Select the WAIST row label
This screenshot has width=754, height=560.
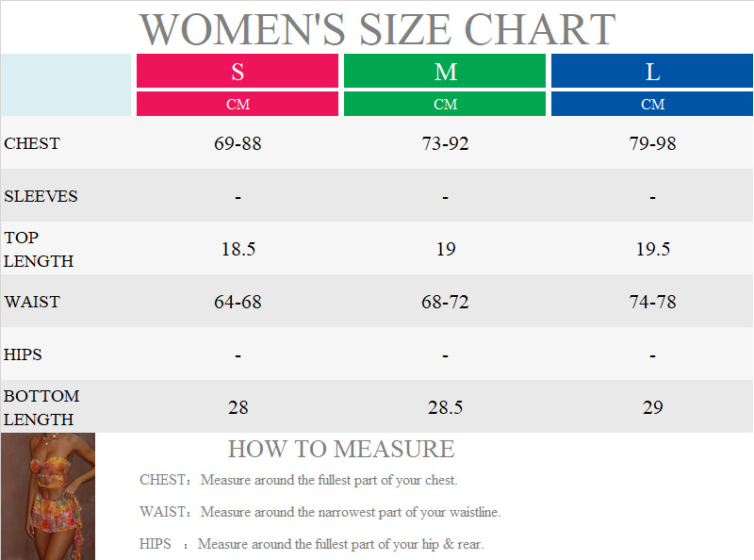pyautogui.click(x=32, y=302)
